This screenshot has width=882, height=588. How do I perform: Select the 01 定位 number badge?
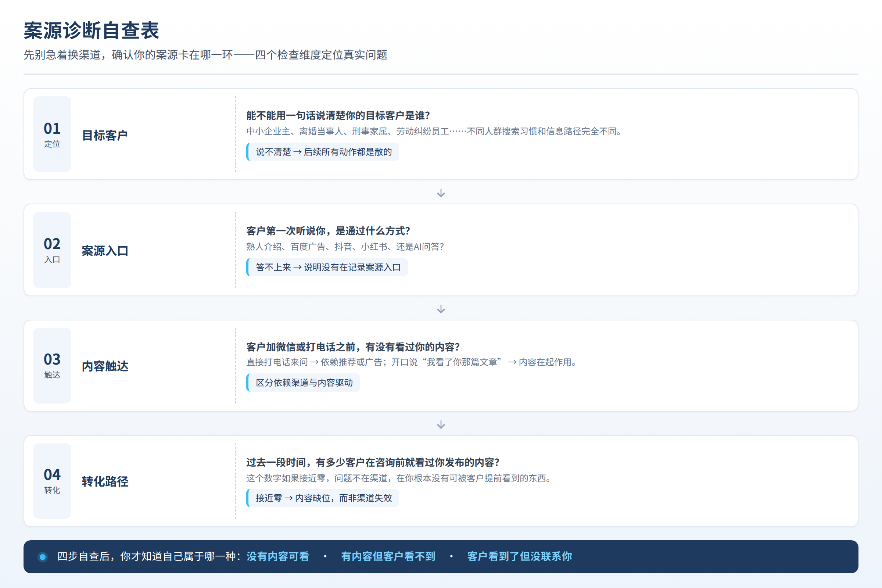coord(52,134)
